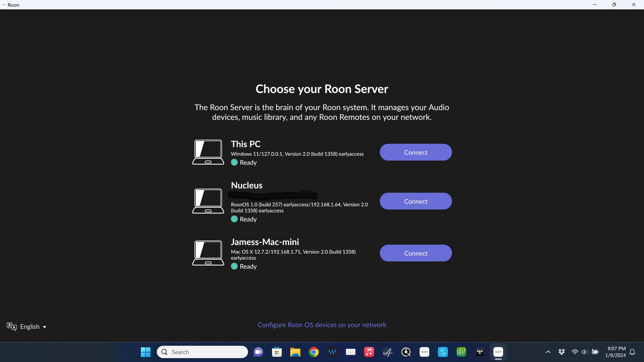The image size is (644, 362).
Task: Click the Ready status dot for Jamess-Mac-mini
Action: pos(234,266)
